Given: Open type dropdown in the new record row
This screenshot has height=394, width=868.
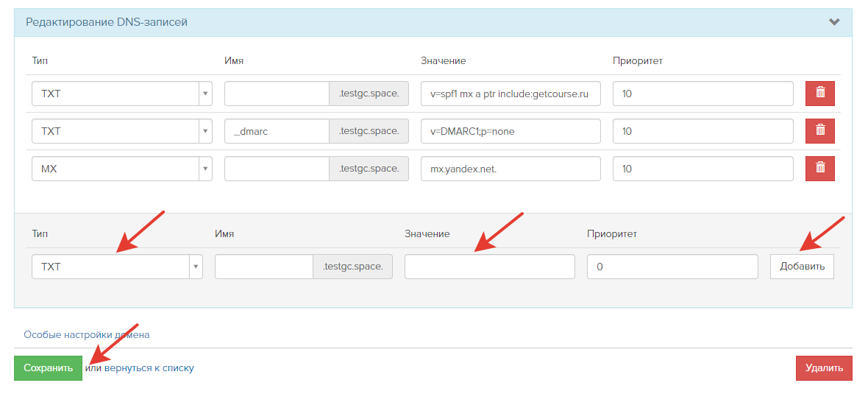Looking at the screenshot, I should [x=118, y=267].
